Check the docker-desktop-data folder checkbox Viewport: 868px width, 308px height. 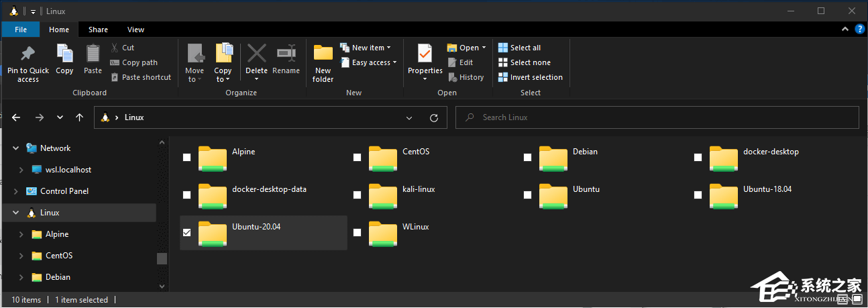click(186, 195)
